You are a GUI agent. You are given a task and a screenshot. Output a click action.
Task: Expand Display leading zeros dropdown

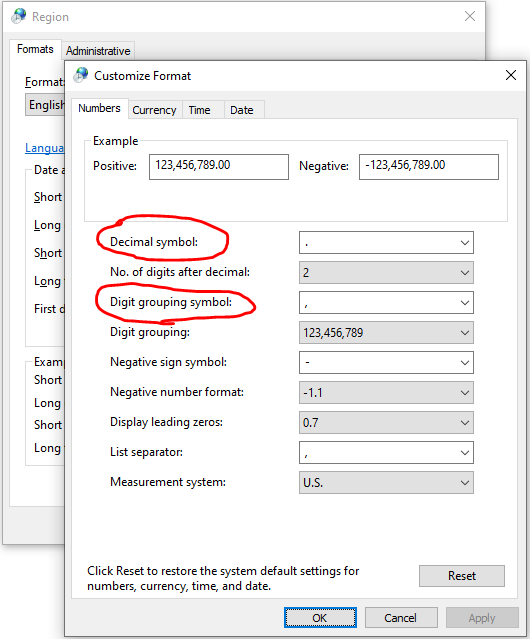click(x=386, y=423)
